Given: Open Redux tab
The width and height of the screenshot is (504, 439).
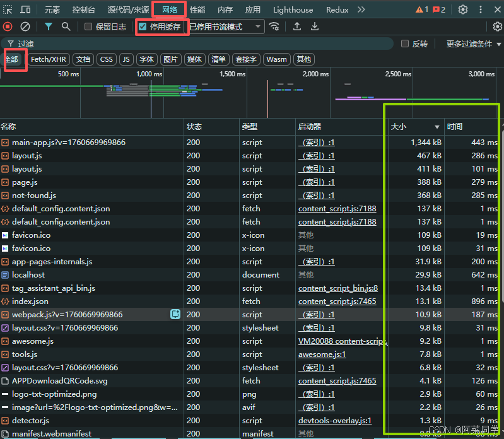Looking at the screenshot, I should [x=337, y=10].
